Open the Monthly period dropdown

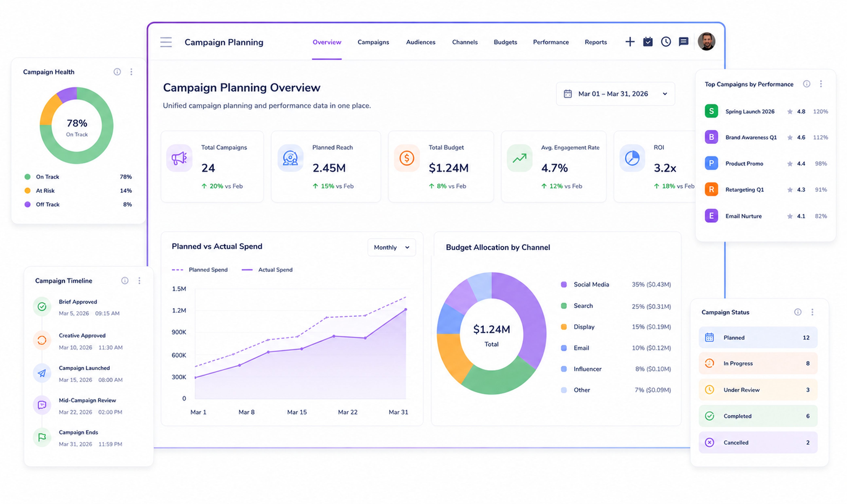point(391,247)
